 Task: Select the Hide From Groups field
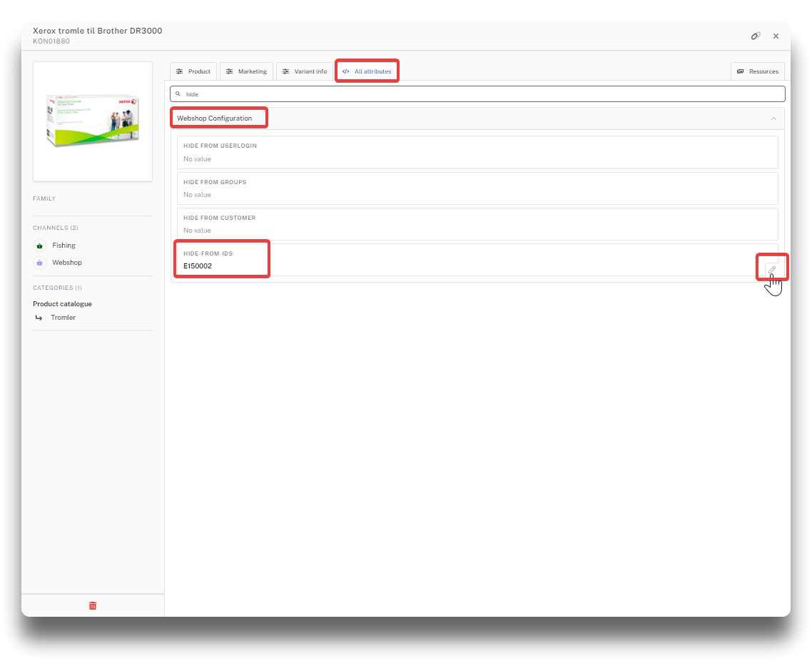pos(477,188)
